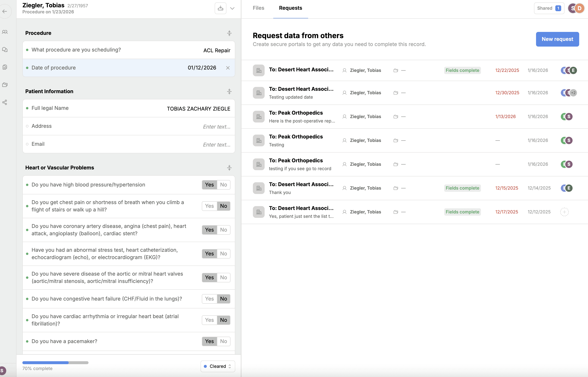
Task: Set high blood pressure answer to No
Action: tap(223, 185)
